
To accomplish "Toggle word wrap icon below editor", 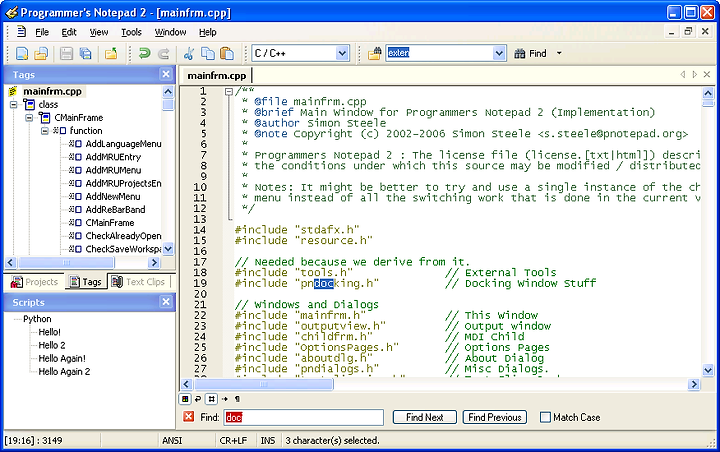I will coord(198,399).
